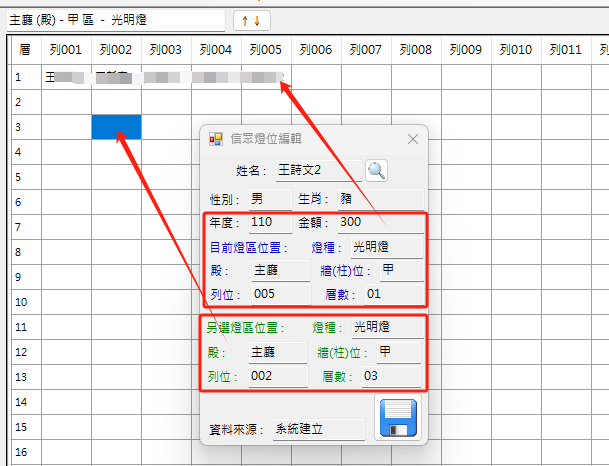Click the 資料來源 field showing 系統建立
This screenshot has height=466, width=609.
319,429
